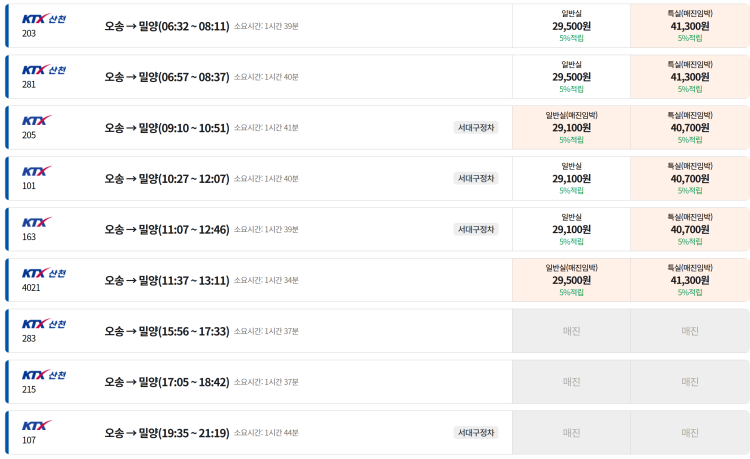The width and height of the screenshot is (750, 459).
Task: Click the sold-out 일반실 매진 cell for train 283
Action: 571,331
